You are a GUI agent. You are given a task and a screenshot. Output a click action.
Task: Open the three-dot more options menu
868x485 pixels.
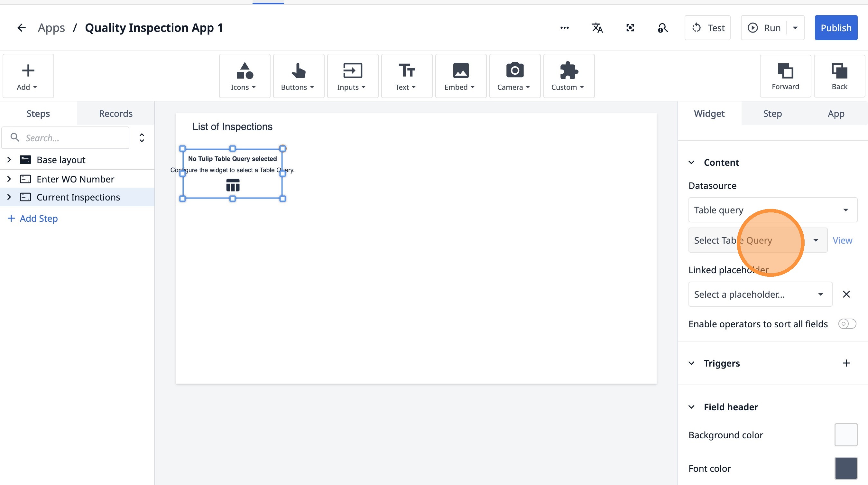tap(564, 28)
